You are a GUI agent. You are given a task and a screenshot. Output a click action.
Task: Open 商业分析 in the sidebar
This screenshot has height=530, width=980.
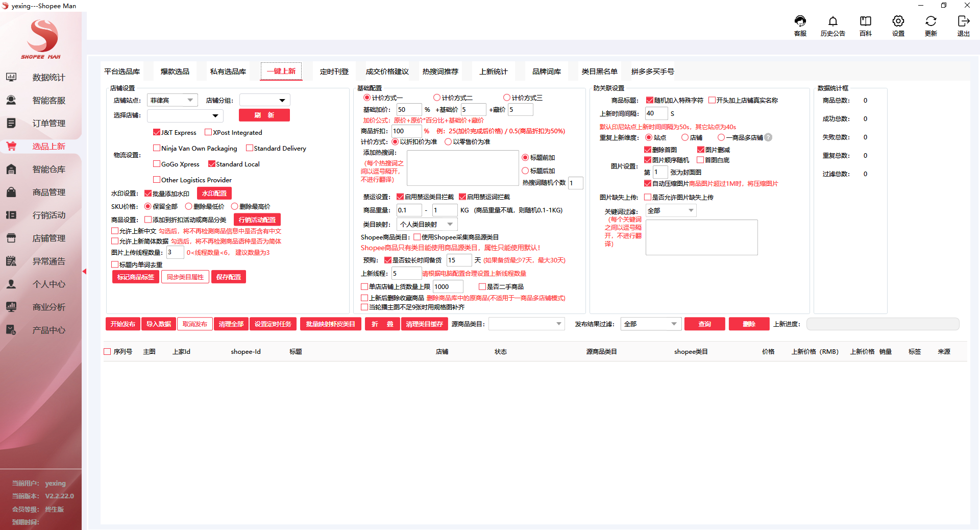41,307
